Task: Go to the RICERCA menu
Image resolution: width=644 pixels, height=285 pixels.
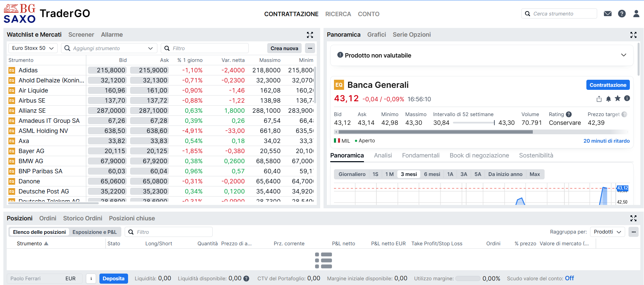Action: [x=338, y=14]
